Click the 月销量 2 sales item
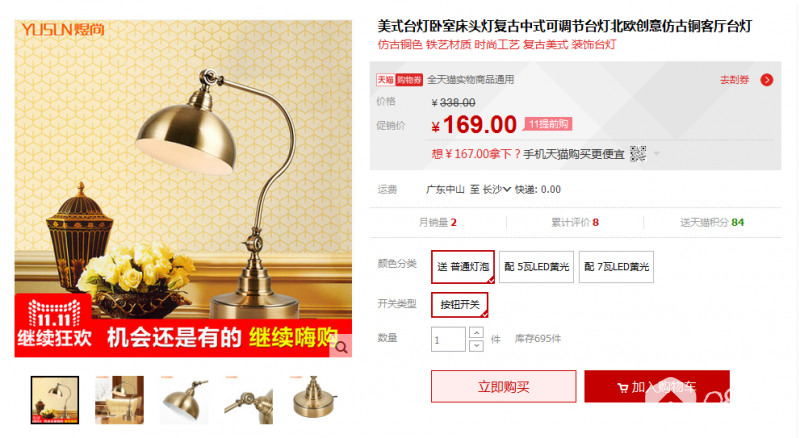 click(438, 223)
